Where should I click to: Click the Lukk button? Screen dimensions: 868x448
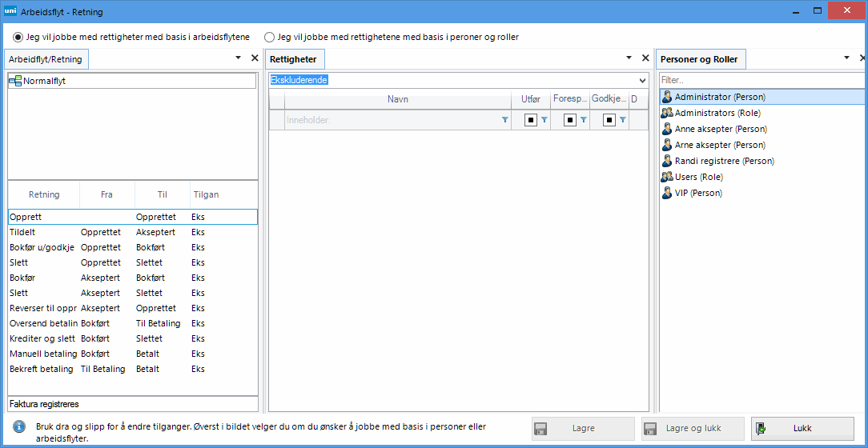(x=802, y=428)
